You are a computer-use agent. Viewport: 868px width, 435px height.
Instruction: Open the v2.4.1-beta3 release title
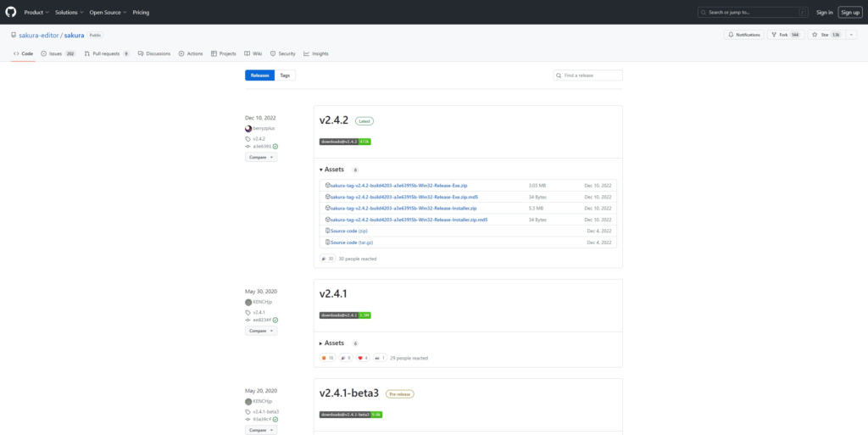coord(349,393)
